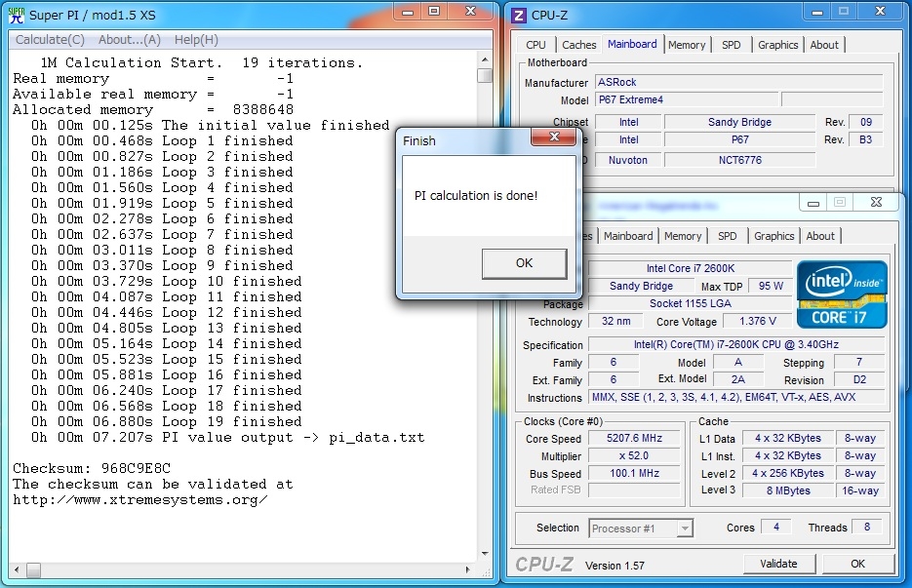
Task: Click the Super PI scrollbar up arrow
Action: click(x=485, y=59)
